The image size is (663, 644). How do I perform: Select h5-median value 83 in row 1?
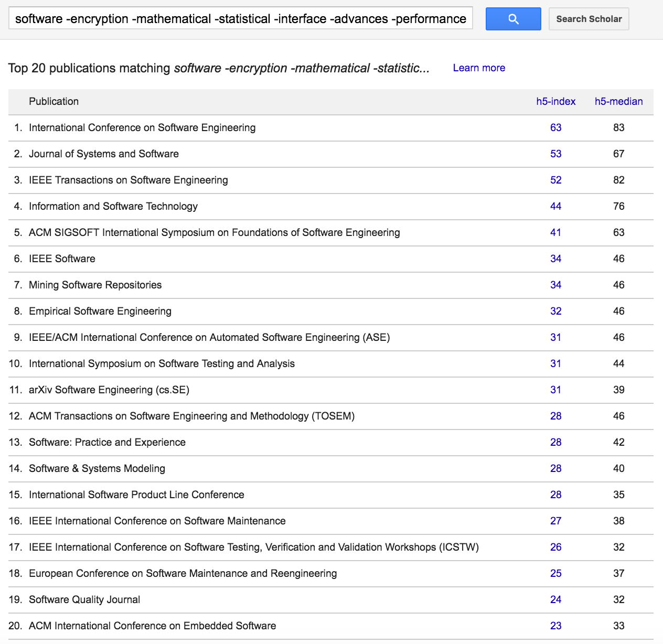(x=618, y=127)
